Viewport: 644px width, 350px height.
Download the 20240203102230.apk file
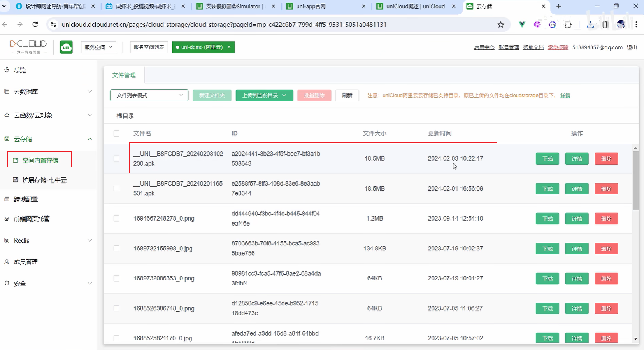pos(547,159)
